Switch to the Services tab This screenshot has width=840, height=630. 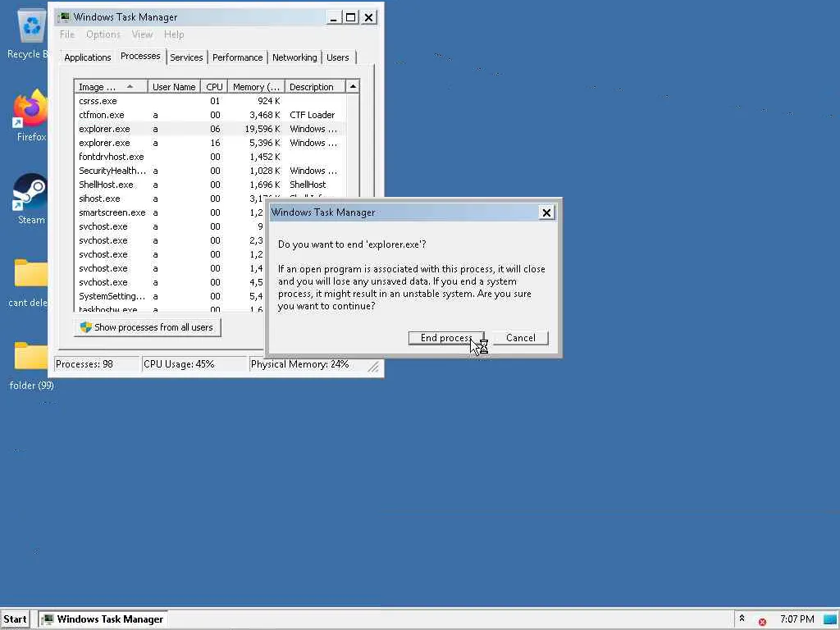tap(186, 57)
